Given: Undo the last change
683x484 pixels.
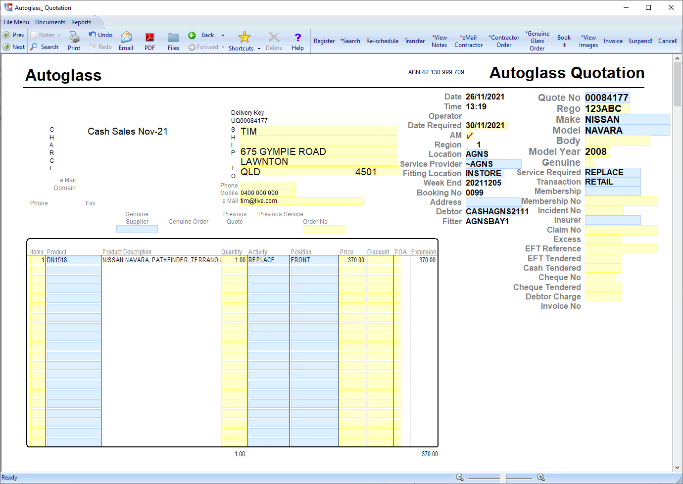Looking at the screenshot, I should pos(100,35).
